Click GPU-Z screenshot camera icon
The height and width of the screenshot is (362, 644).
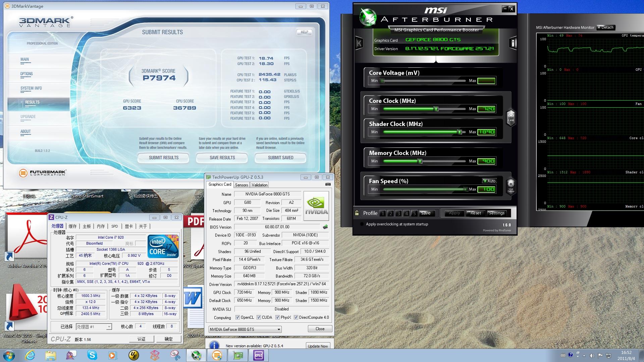point(328,184)
